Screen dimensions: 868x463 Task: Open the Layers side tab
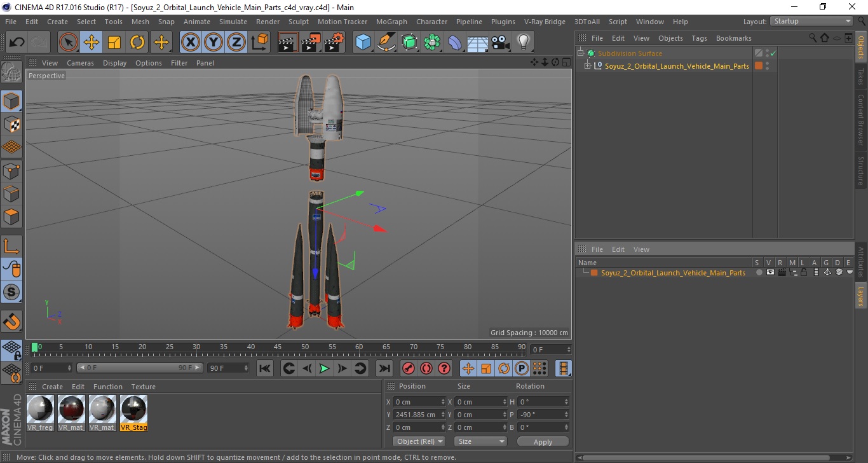[x=861, y=296]
